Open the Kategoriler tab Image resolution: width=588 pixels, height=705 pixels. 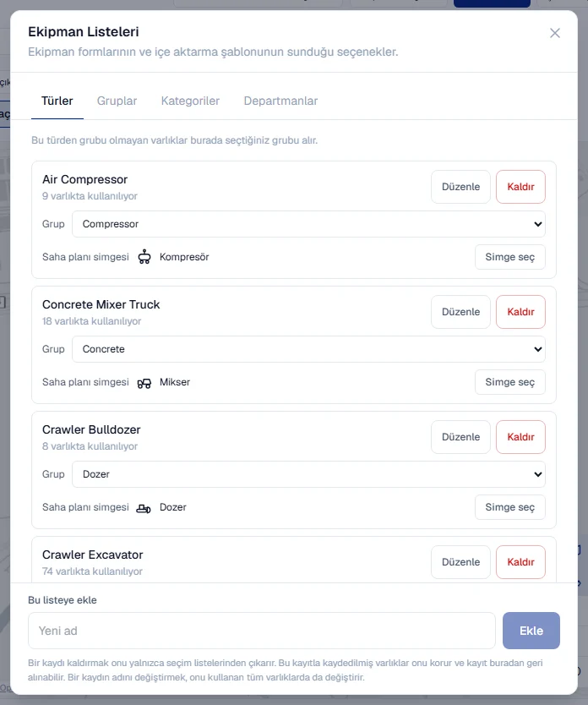point(190,101)
